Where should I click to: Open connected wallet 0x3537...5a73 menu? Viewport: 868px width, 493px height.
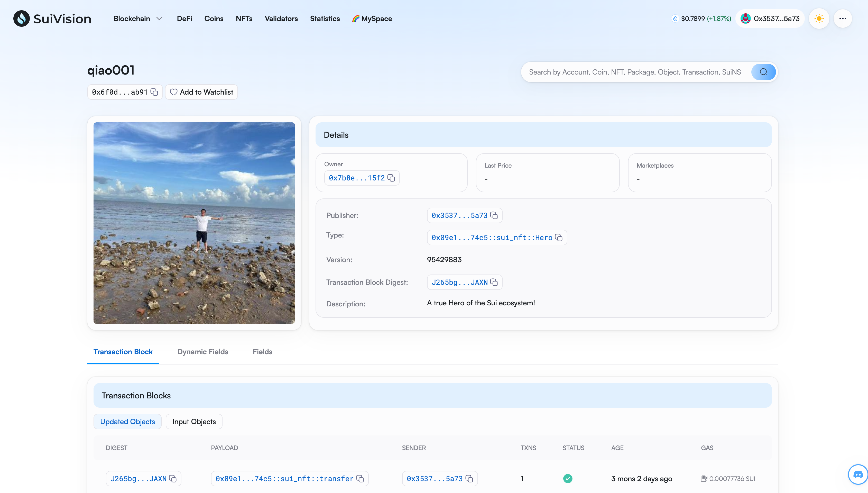point(770,19)
